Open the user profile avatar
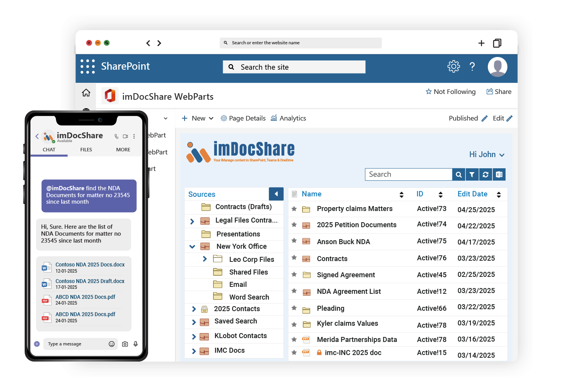Image resolution: width=578 pixels, height=392 pixels. (497, 67)
